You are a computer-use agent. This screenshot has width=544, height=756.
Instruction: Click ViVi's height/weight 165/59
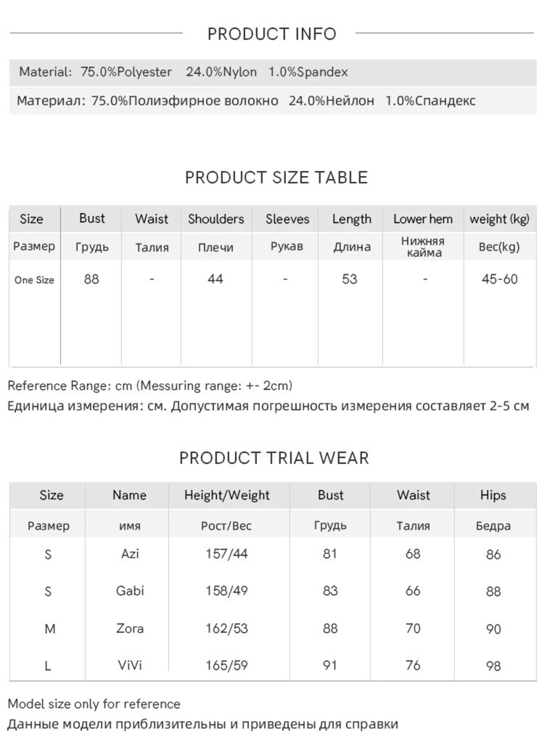click(x=227, y=665)
